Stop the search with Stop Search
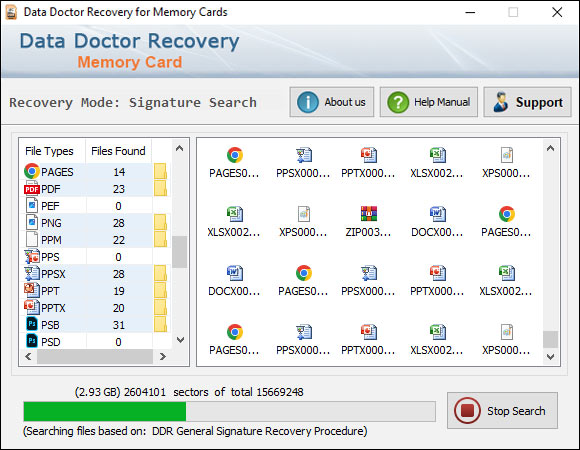Screen dimensions: 580x450 click(x=502, y=410)
